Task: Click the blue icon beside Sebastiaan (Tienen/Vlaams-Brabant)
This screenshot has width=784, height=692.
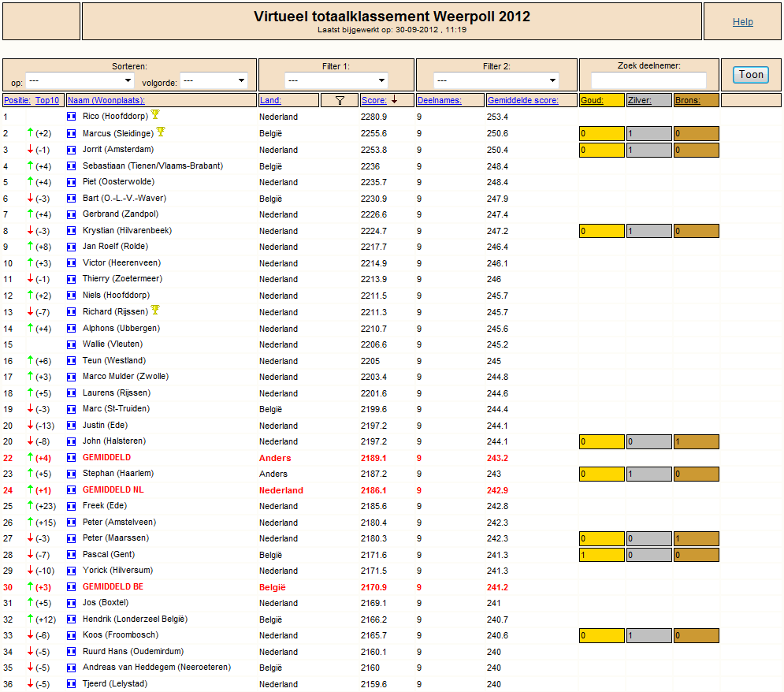Action: [x=72, y=166]
